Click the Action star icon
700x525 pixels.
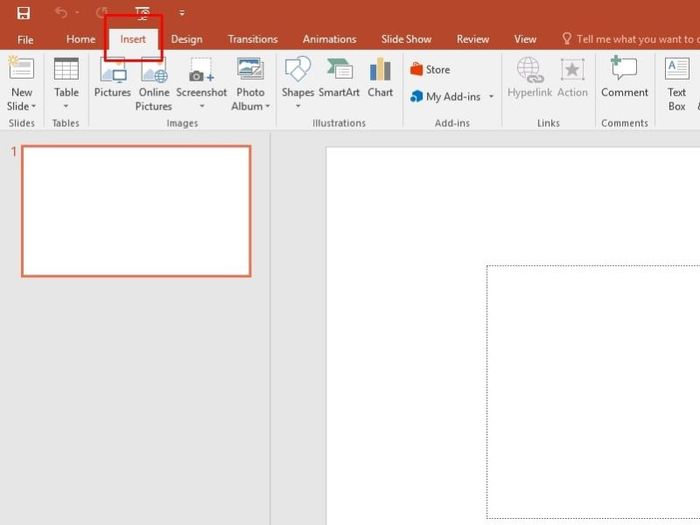click(x=572, y=70)
